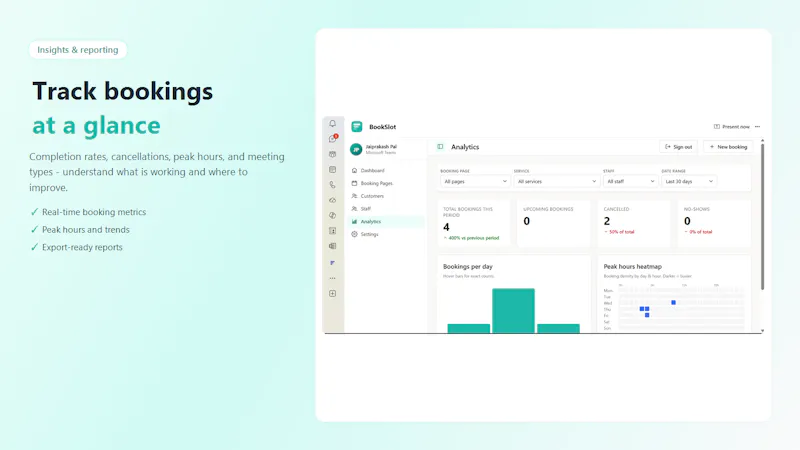This screenshot has width=800, height=450.
Task: Click the scrollbar down arrow
Action: click(x=763, y=331)
